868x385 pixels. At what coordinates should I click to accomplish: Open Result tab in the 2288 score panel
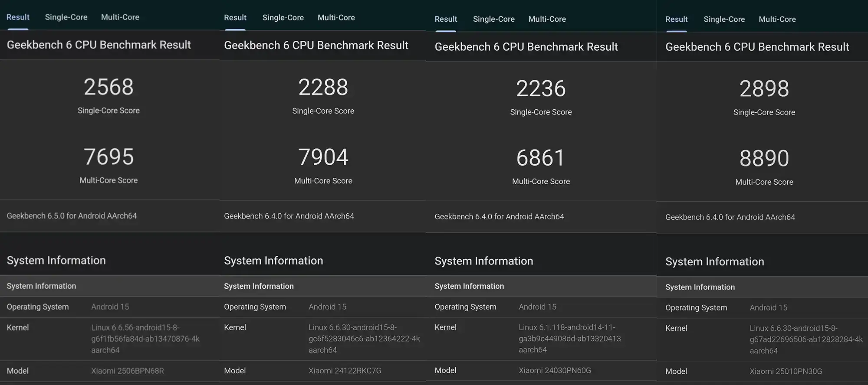235,18
